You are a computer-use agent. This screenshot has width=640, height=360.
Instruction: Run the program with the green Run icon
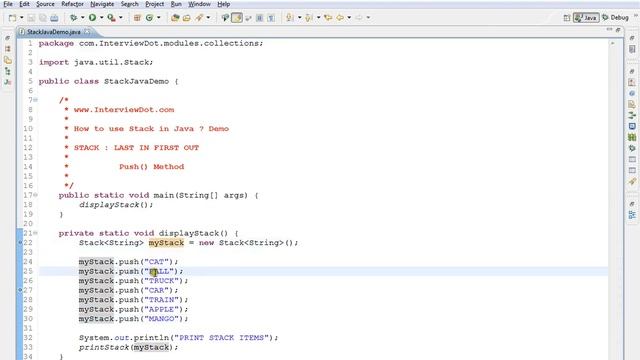tap(93, 18)
